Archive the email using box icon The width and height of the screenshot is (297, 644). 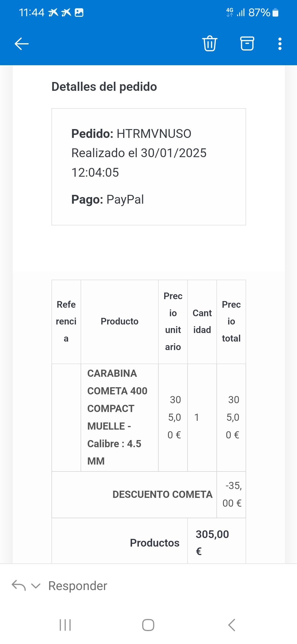pos(247,43)
